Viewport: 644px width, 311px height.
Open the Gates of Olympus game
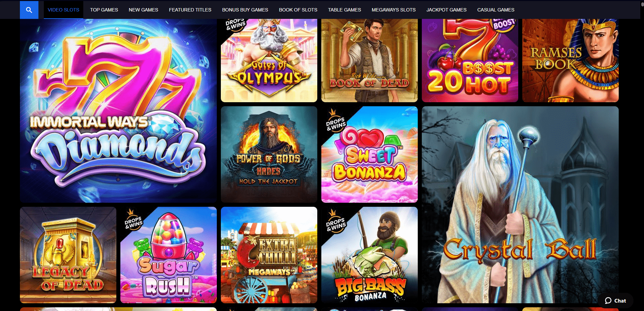click(x=269, y=60)
